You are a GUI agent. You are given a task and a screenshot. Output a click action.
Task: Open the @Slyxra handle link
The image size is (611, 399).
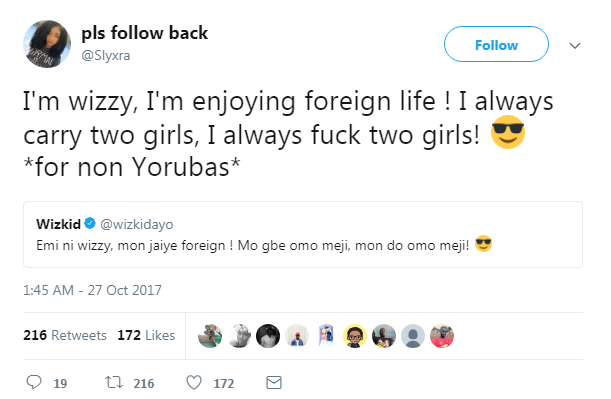[106, 55]
